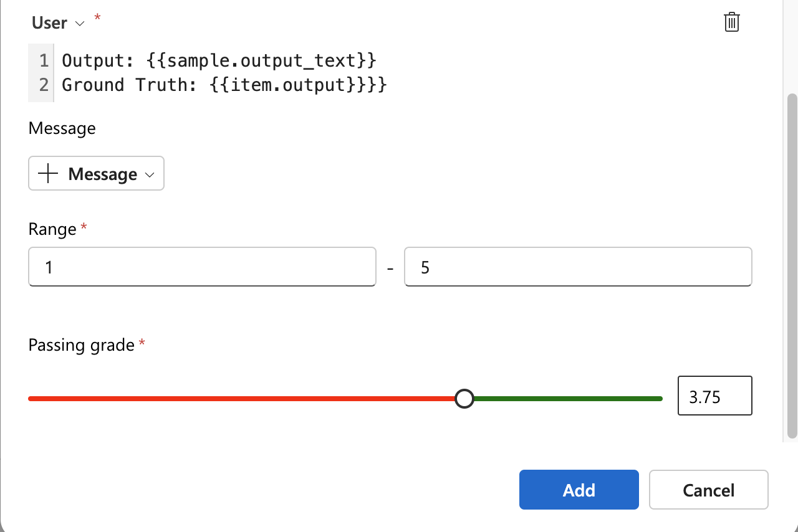Focus the Range minimum field showing 1
This screenshot has height=532, width=798.
tap(202, 267)
